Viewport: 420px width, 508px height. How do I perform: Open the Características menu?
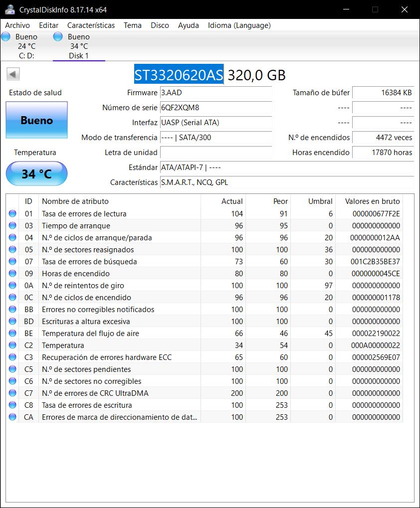click(x=91, y=25)
